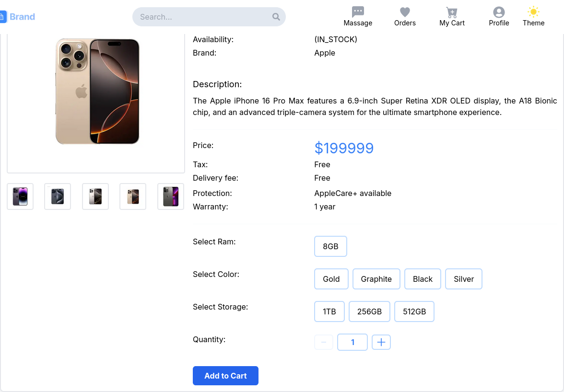Open My Cart shopping cart icon
Viewport: 564px width, 392px height.
[x=452, y=12]
